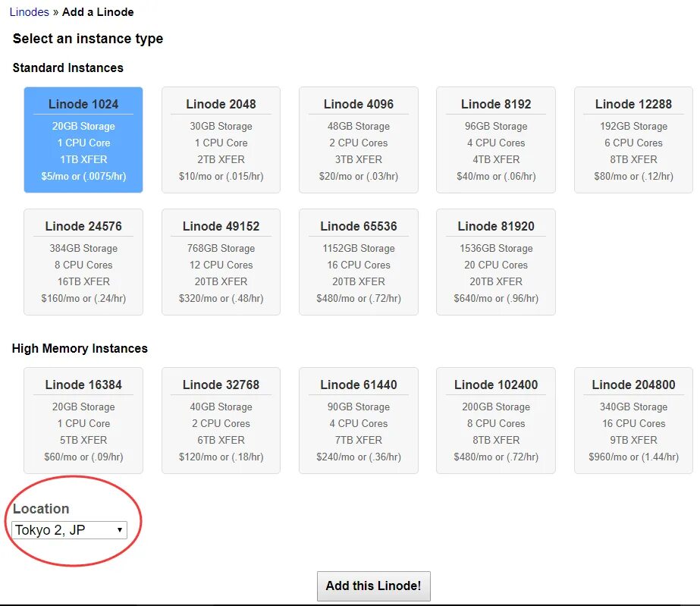Image resolution: width=700 pixels, height=606 pixels.
Task: Click the "1536GB Storage" text
Action: (x=496, y=248)
